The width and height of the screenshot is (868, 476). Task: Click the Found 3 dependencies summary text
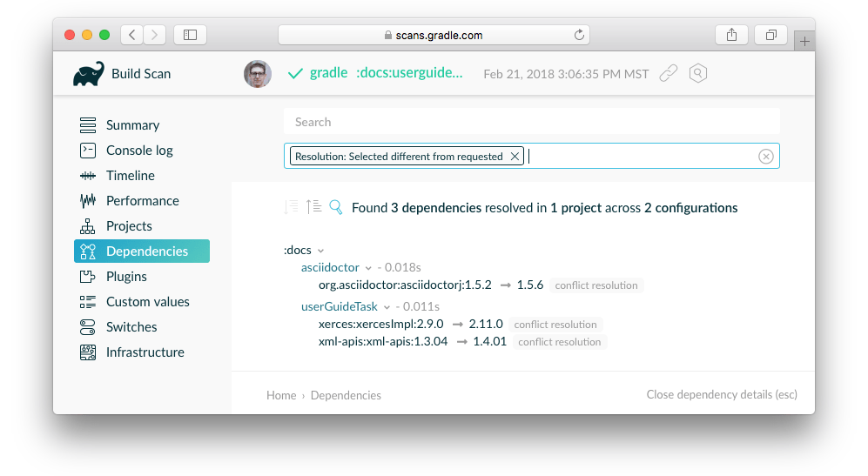coord(545,208)
